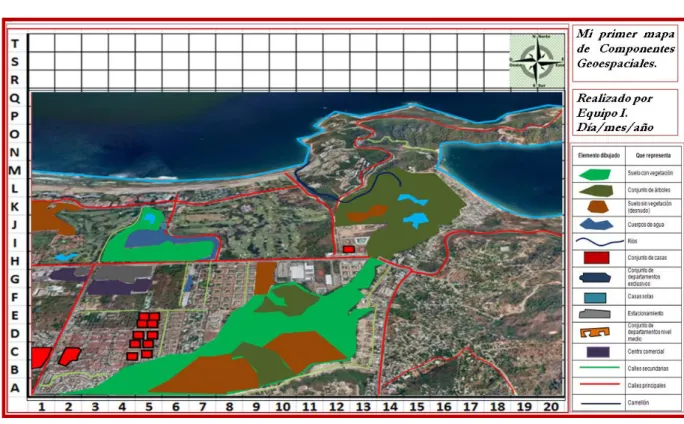
Task: Click the teal 'Casas solas' legend rectangle
Action: [x=595, y=298]
